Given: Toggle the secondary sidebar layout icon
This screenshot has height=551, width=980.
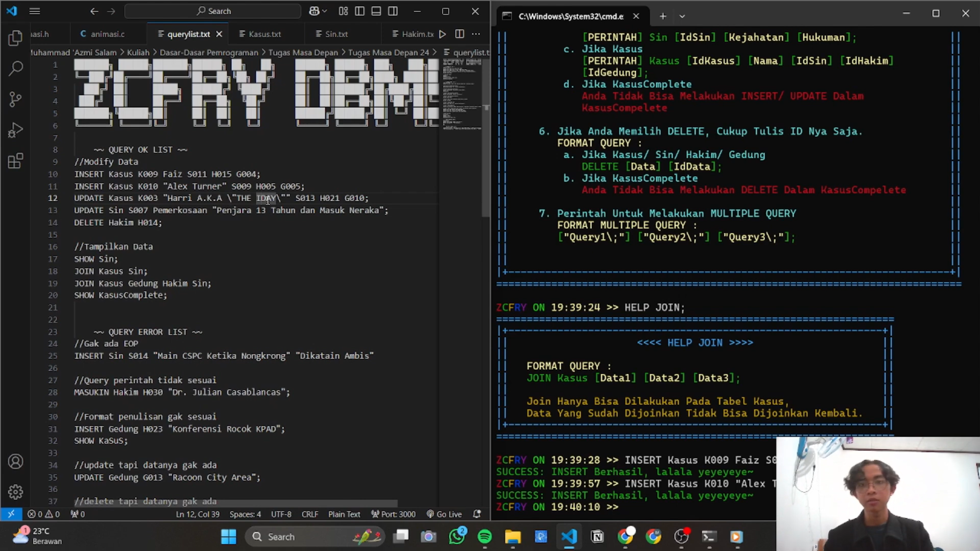Looking at the screenshot, I should (x=393, y=11).
